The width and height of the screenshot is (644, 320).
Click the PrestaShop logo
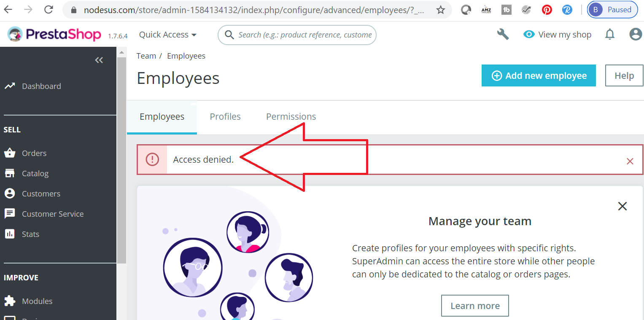point(54,35)
